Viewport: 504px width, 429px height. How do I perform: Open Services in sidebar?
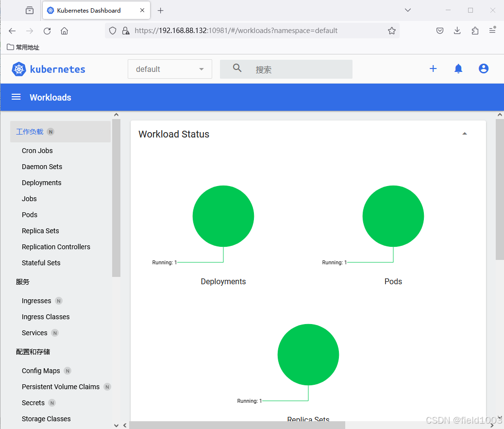point(34,333)
